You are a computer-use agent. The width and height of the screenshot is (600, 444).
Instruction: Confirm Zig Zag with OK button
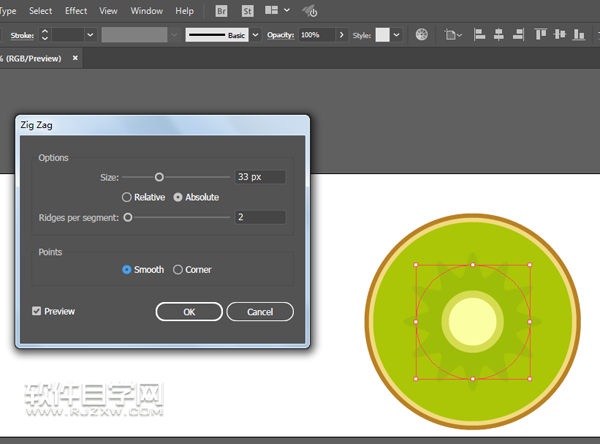click(x=189, y=312)
